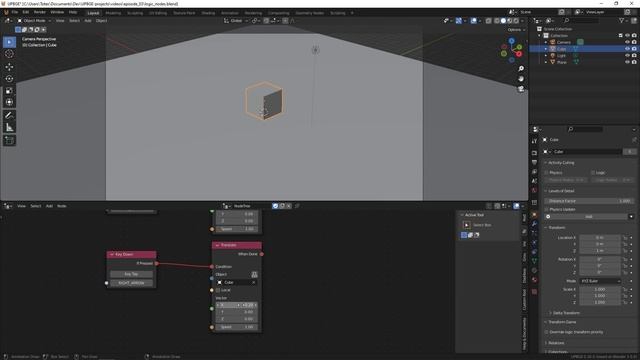Toggle camera view icon in viewport
Image resolution: width=640 pixels, height=360 pixels.
point(521,89)
